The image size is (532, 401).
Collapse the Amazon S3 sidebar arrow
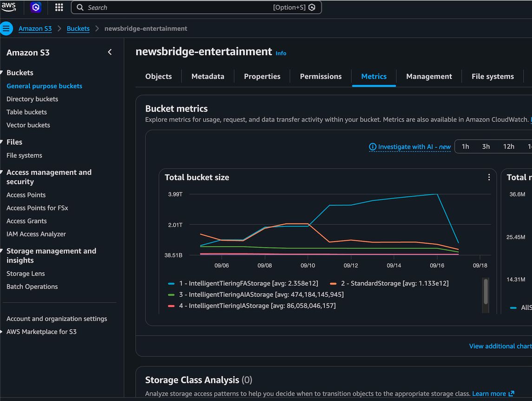[x=110, y=52]
